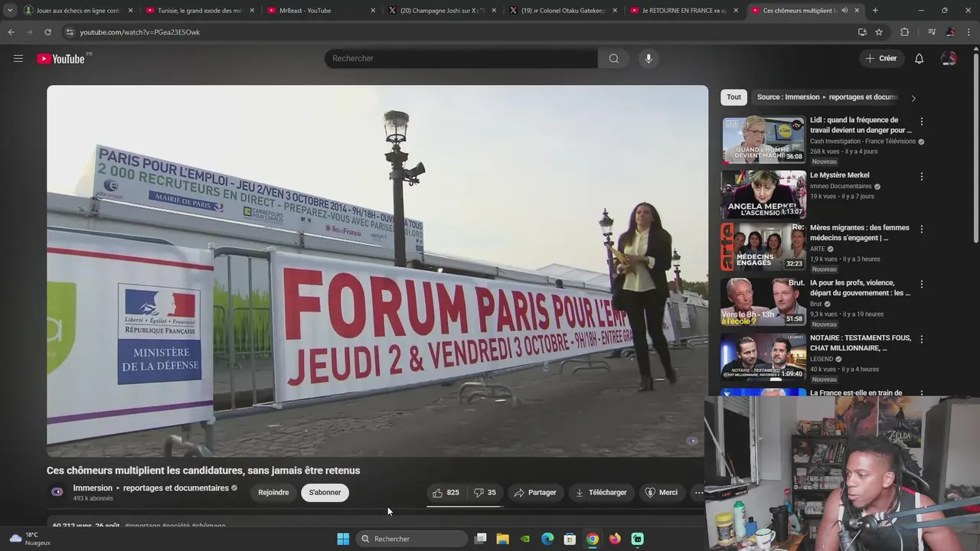Open Immersion channel avatar
The height and width of the screenshot is (551, 980).
(x=57, y=492)
